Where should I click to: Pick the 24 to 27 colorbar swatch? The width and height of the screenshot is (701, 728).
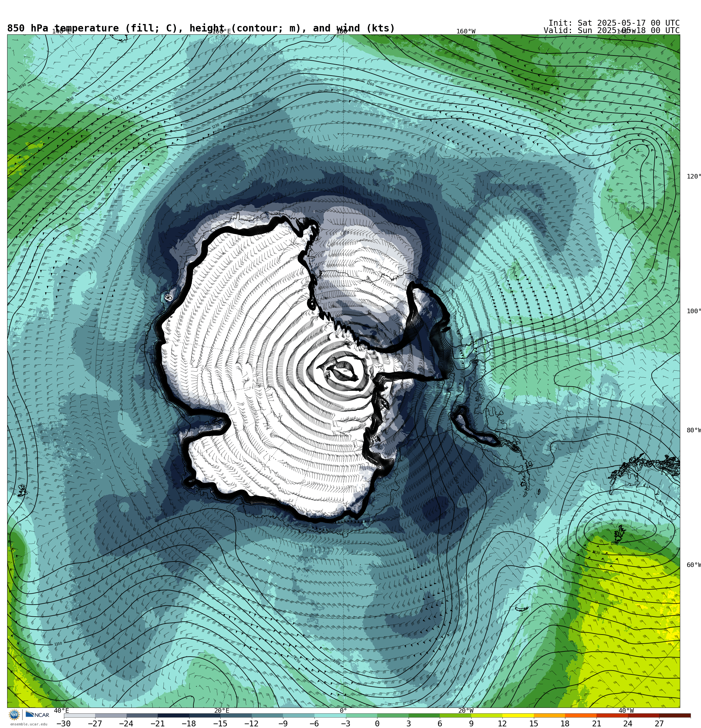coord(644,715)
